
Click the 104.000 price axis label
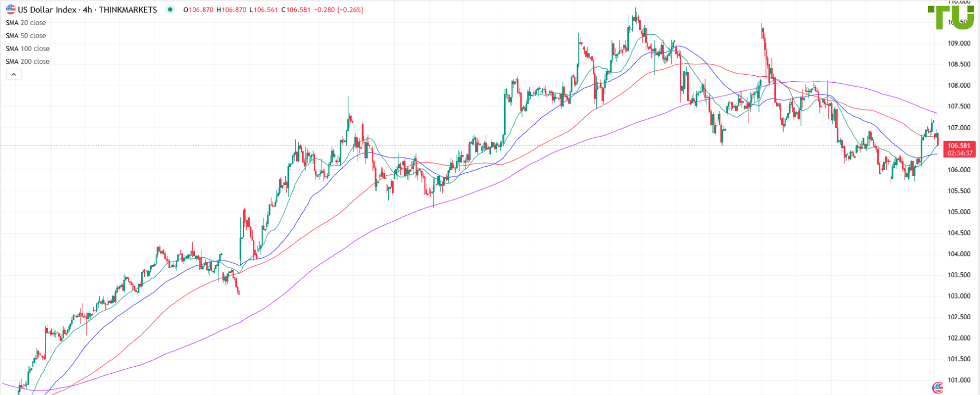959,254
